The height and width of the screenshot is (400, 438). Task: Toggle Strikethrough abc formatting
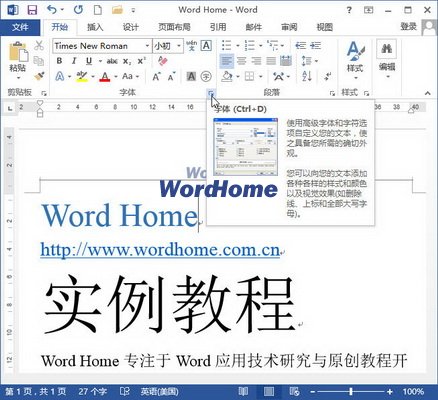tap(112, 61)
